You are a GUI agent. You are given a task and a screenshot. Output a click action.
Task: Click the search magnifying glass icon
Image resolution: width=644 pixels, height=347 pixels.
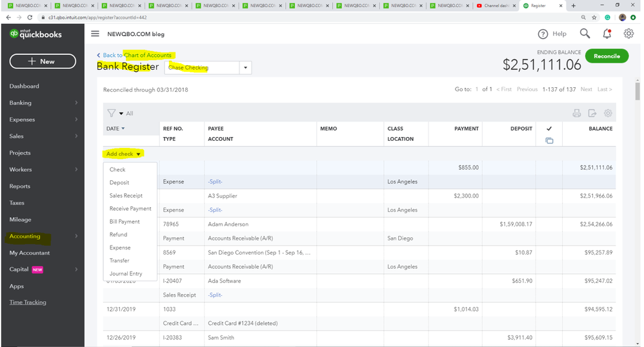[x=585, y=34]
